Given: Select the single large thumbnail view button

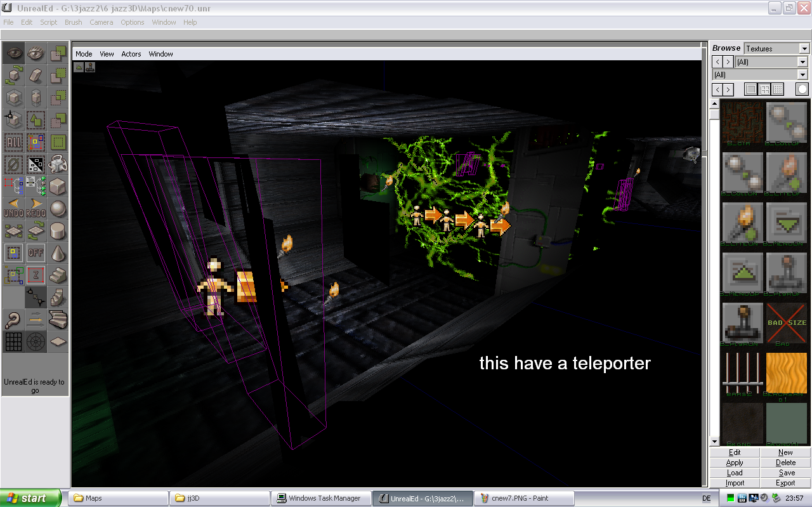Looking at the screenshot, I should pos(751,89).
